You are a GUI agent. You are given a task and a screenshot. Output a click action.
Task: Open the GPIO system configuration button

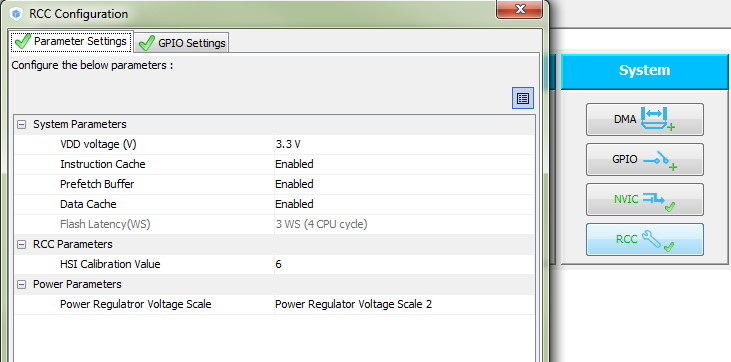click(x=645, y=160)
